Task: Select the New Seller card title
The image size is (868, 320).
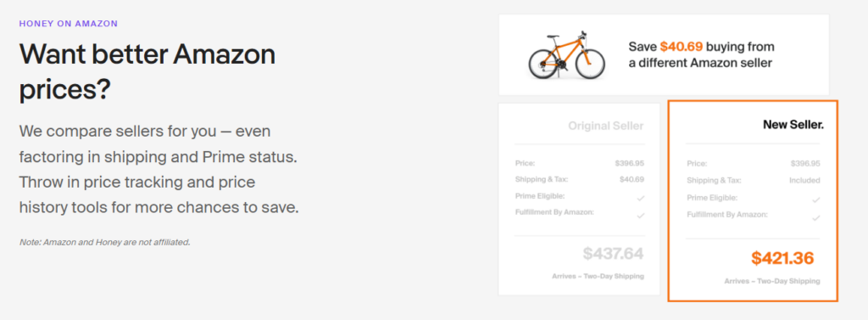Action: [793, 125]
